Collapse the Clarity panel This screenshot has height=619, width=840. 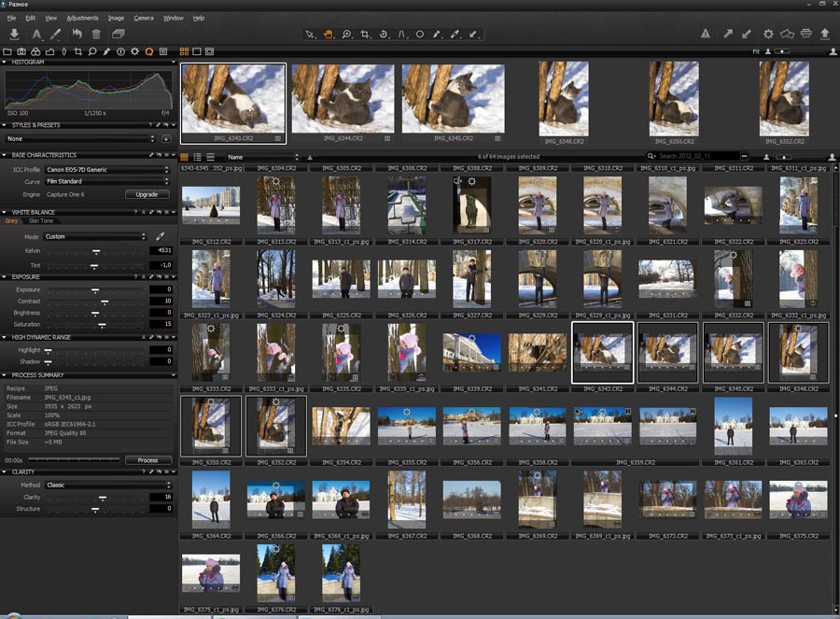5,472
